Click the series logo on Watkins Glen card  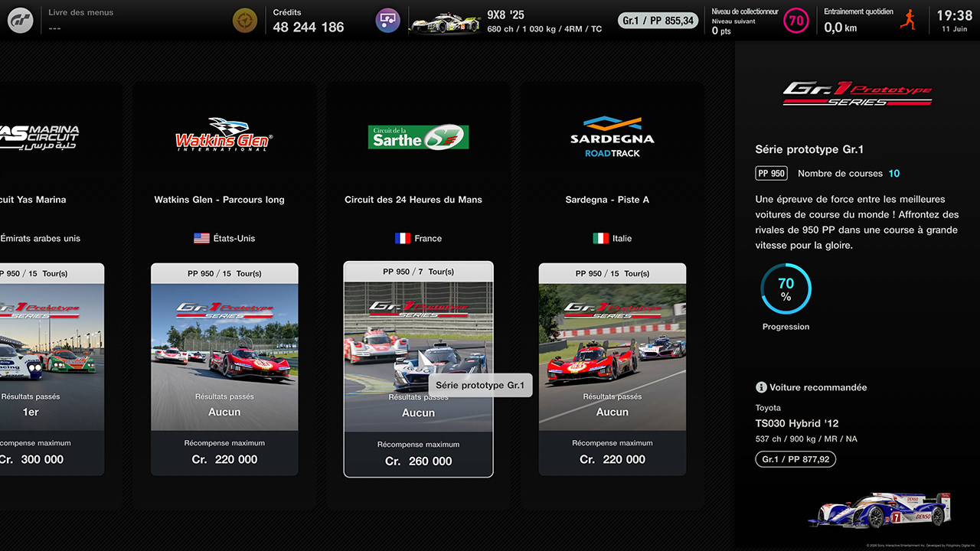(x=224, y=310)
